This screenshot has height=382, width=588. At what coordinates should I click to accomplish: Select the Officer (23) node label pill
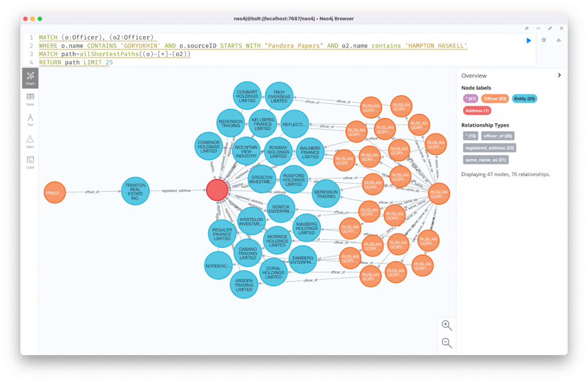pos(495,98)
